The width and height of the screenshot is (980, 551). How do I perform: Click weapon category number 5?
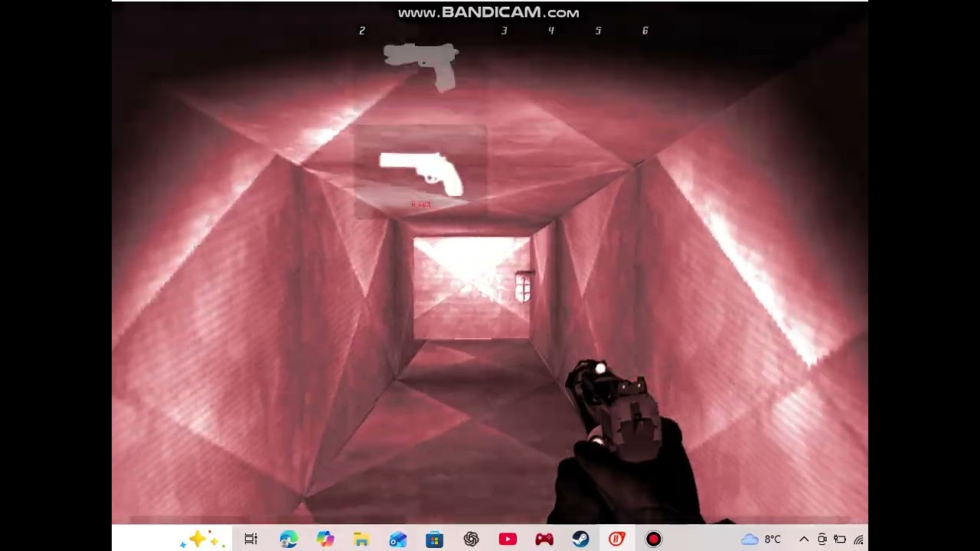coord(598,31)
